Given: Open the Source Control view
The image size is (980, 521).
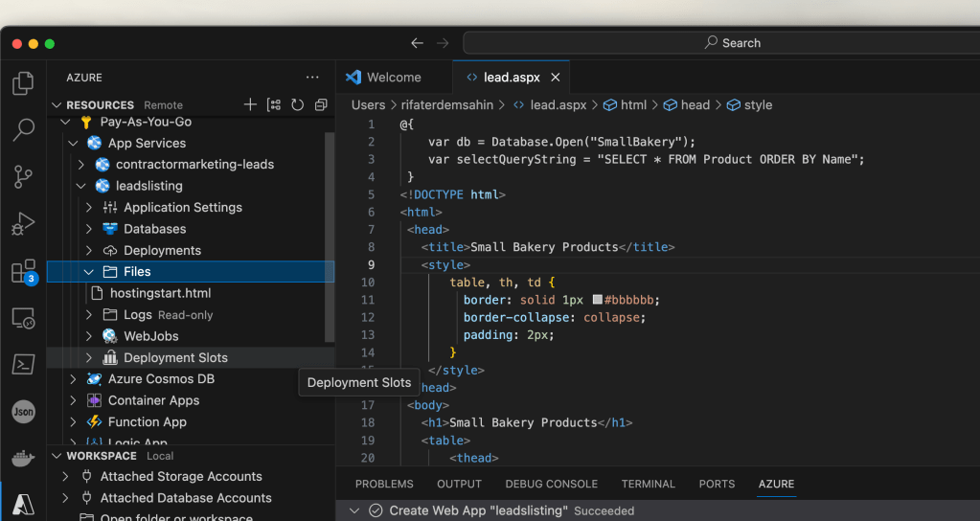Looking at the screenshot, I should coord(23,177).
